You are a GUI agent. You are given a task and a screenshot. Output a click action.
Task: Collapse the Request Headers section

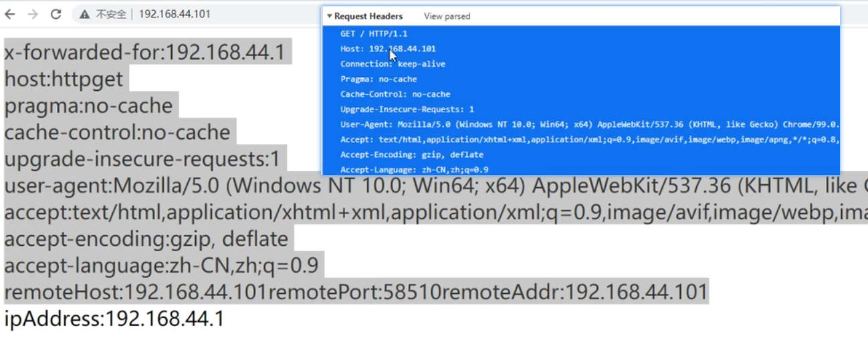coord(330,16)
